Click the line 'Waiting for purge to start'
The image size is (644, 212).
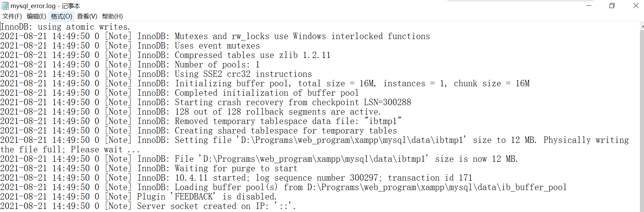coord(236,168)
